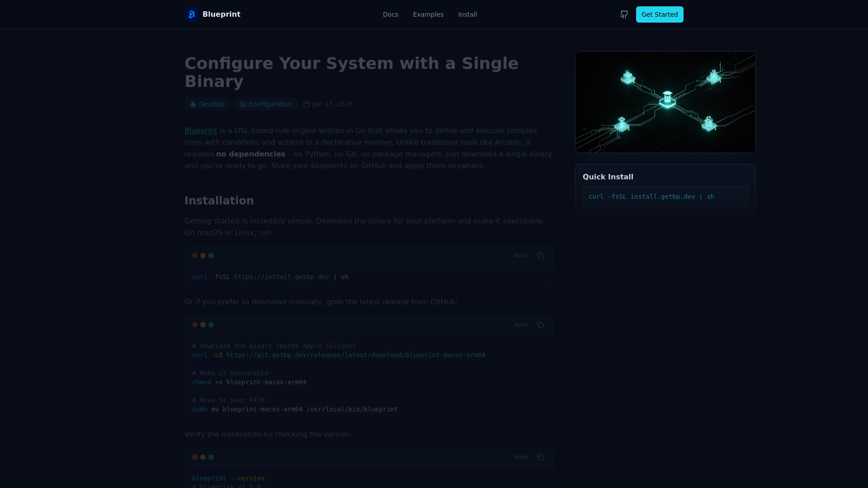
Task: Open the Install page from navigation
Action: 467,14
